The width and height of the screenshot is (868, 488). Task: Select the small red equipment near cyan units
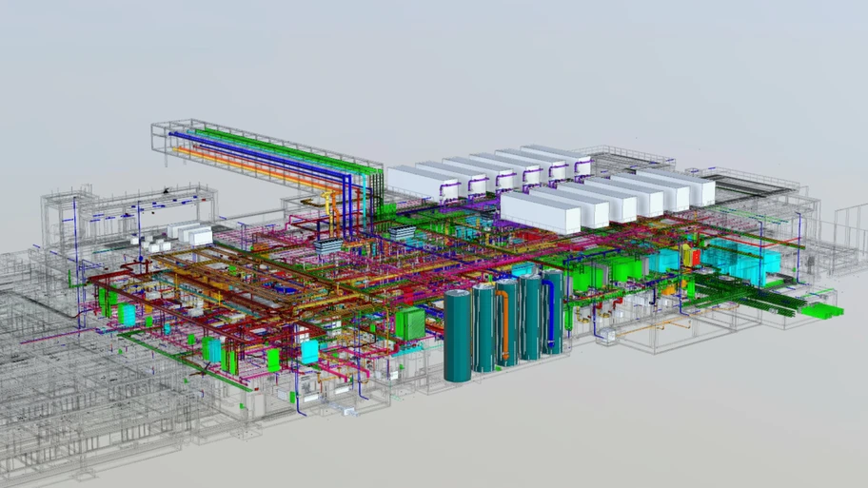(696, 257)
